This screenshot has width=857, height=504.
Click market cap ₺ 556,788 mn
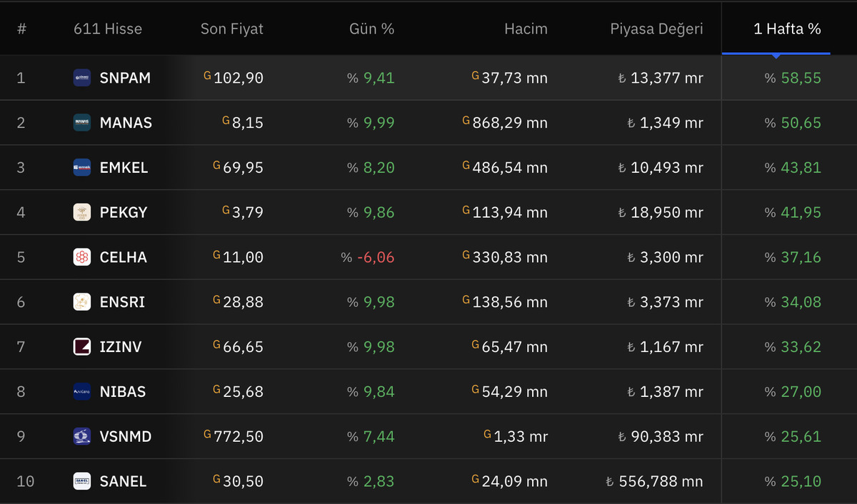[654, 481]
